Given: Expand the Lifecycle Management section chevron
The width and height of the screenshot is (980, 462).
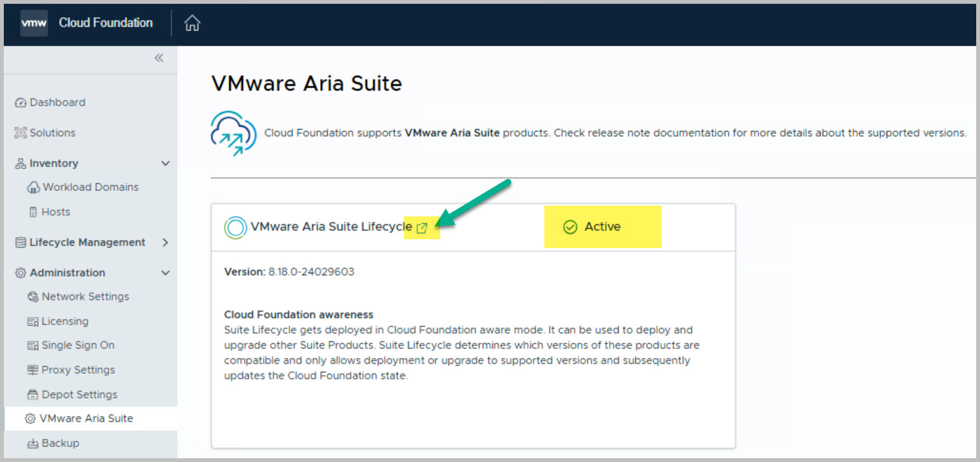Looking at the screenshot, I should pos(165,242).
